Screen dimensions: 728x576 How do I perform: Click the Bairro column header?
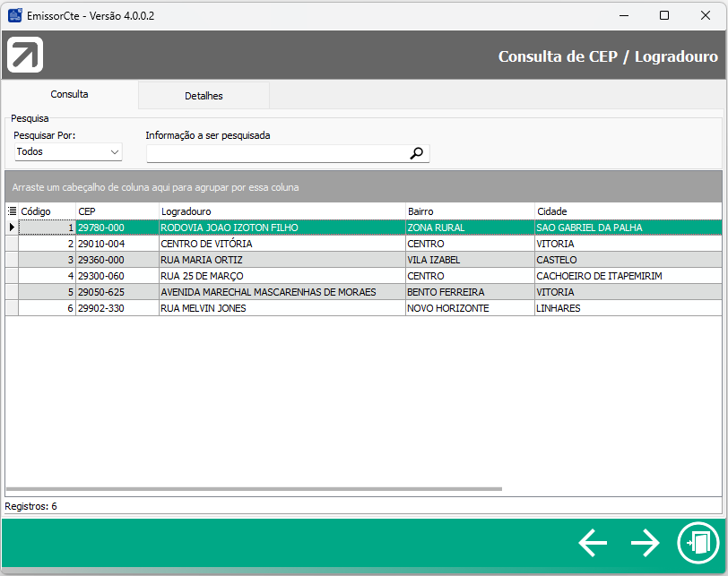(x=469, y=211)
